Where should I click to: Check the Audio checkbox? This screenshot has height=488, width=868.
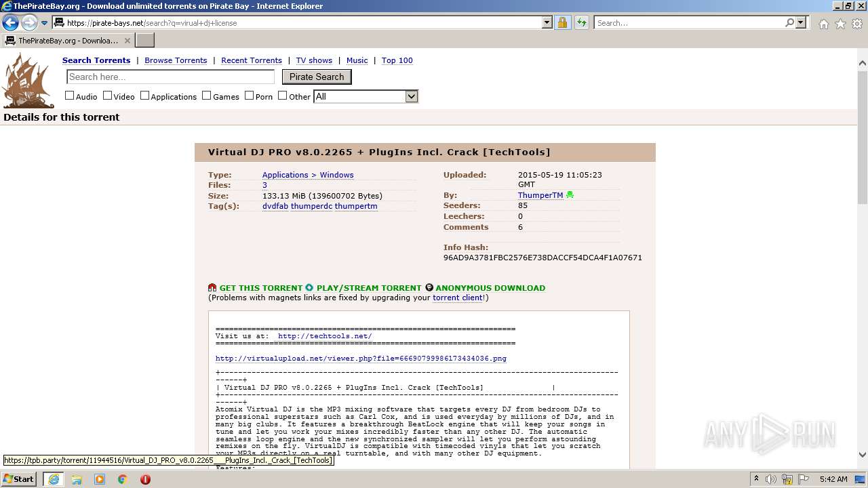point(69,96)
